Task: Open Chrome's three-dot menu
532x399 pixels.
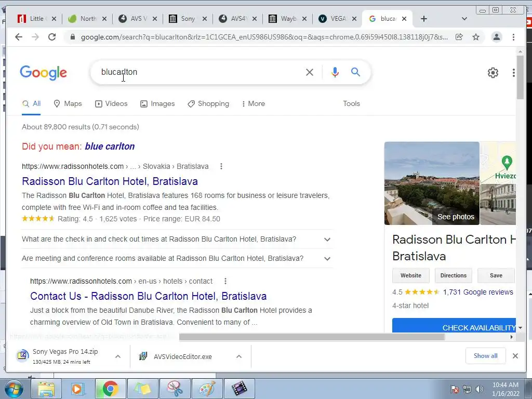Action: coord(513,37)
